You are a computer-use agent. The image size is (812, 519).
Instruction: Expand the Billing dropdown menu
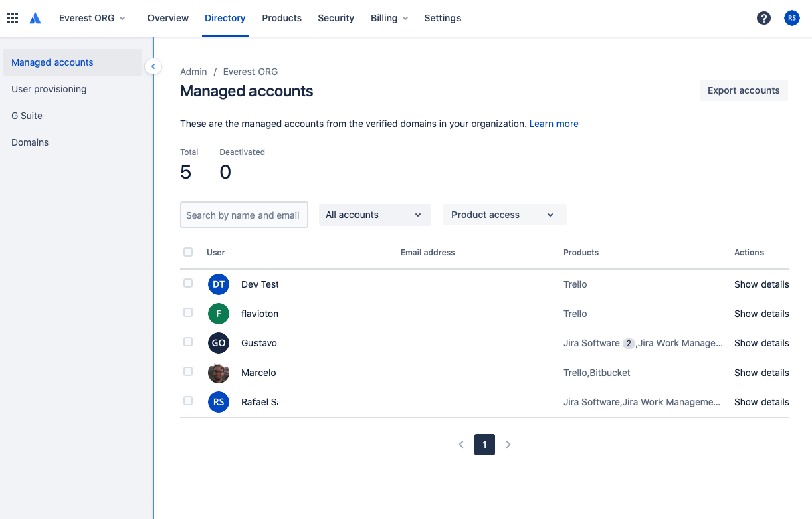click(389, 18)
